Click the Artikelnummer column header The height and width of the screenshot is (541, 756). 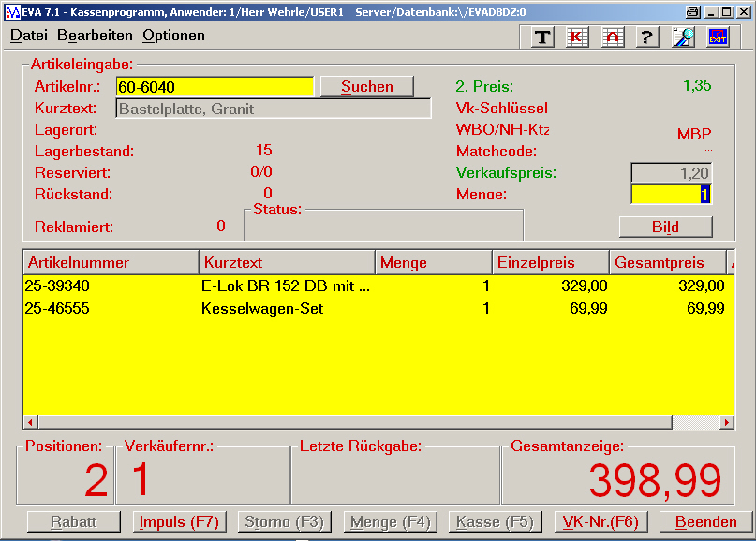click(111, 263)
